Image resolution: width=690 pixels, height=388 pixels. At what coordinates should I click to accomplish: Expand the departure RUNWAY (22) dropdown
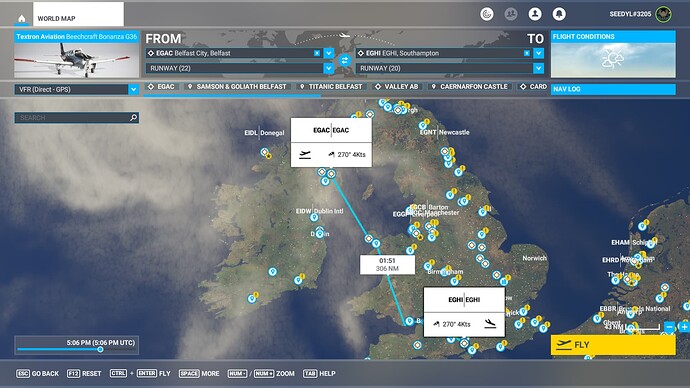point(329,68)
